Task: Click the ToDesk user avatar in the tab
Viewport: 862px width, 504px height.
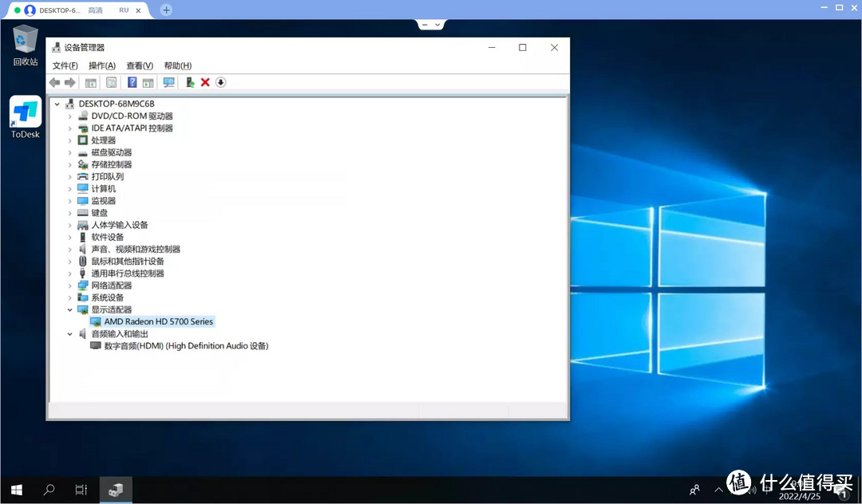Action: pyautogui.click(x=30, y=10)
